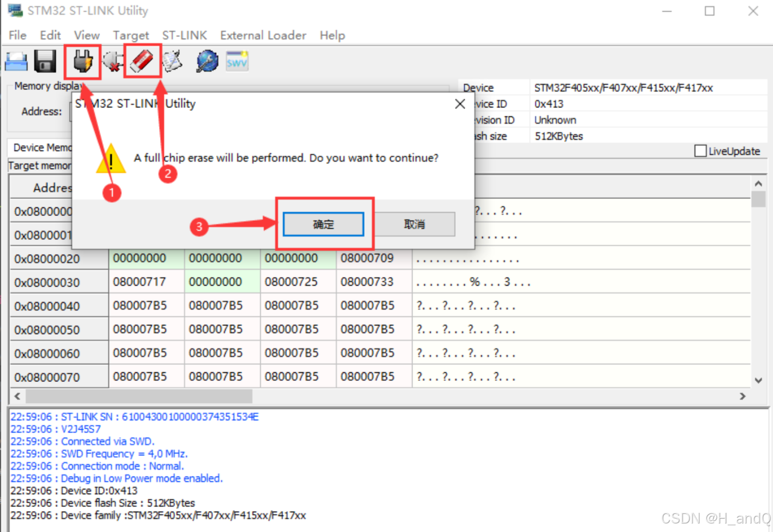Viewport: 773px width, 532px height.
Task: Click the Device family log line
Action: (159, 515)
